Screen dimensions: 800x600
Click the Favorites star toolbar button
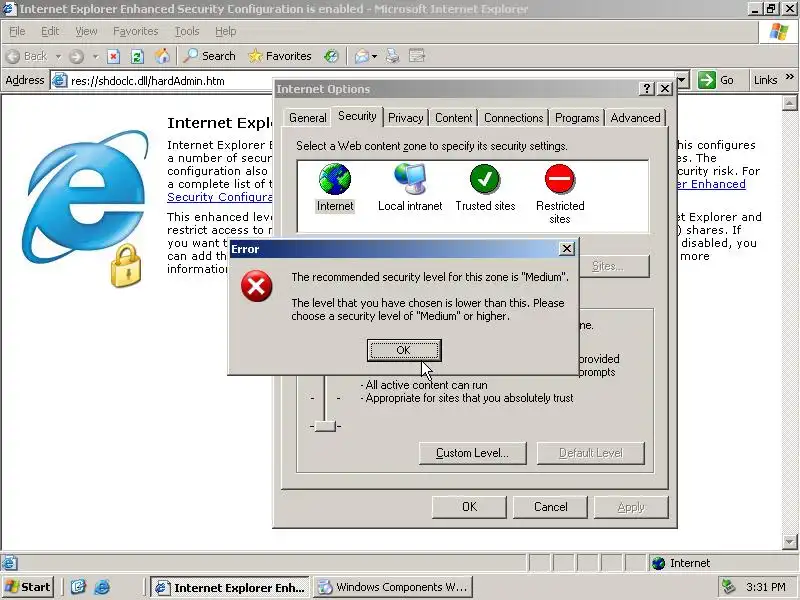(x=280, y=56)
